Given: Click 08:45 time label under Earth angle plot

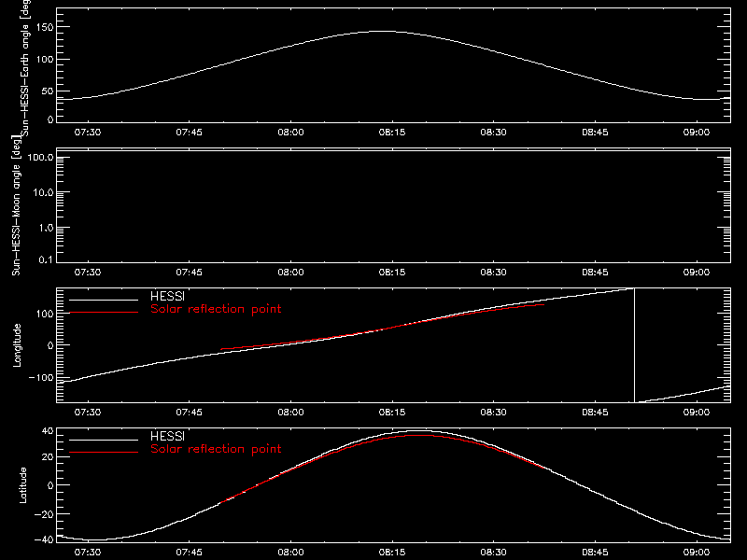Looking at the screenshot, I should (x=595, y=133).
